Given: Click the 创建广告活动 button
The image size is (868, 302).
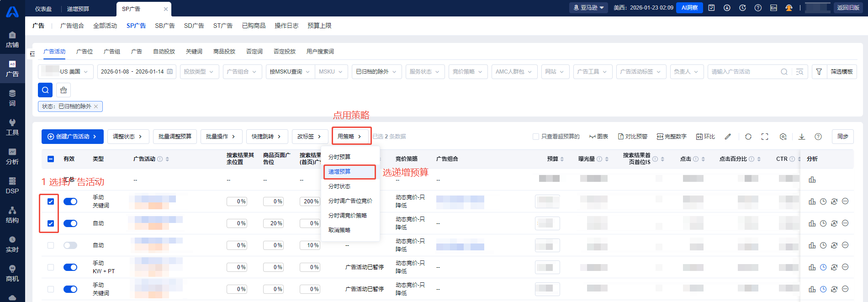Looking at the screenshot, I should click(x=72, y=137).
